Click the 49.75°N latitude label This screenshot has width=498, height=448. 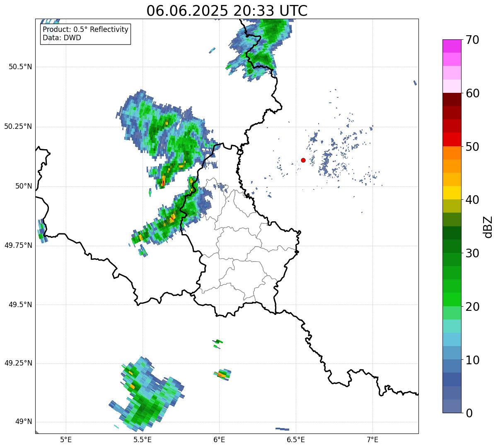point(18,245)
